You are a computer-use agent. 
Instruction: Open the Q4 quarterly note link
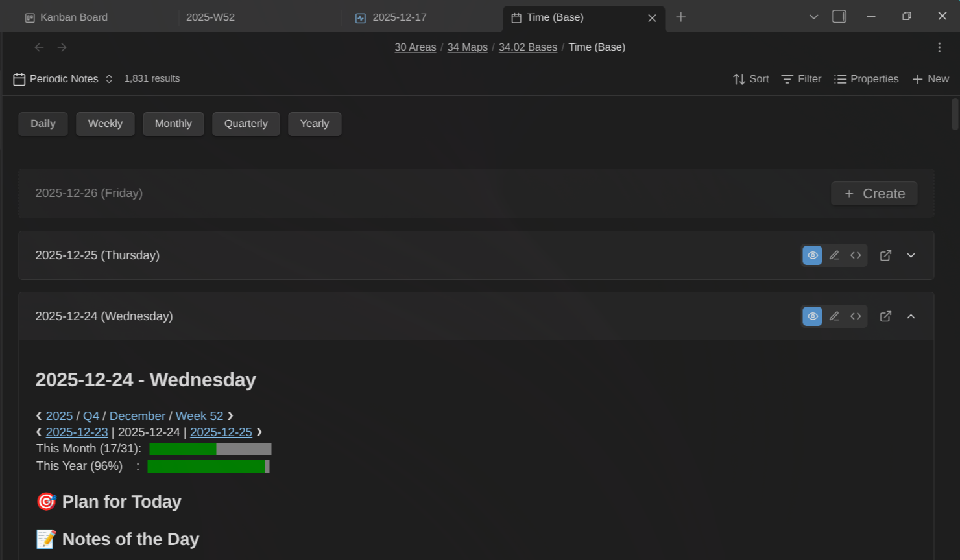(x=91, y=416)
